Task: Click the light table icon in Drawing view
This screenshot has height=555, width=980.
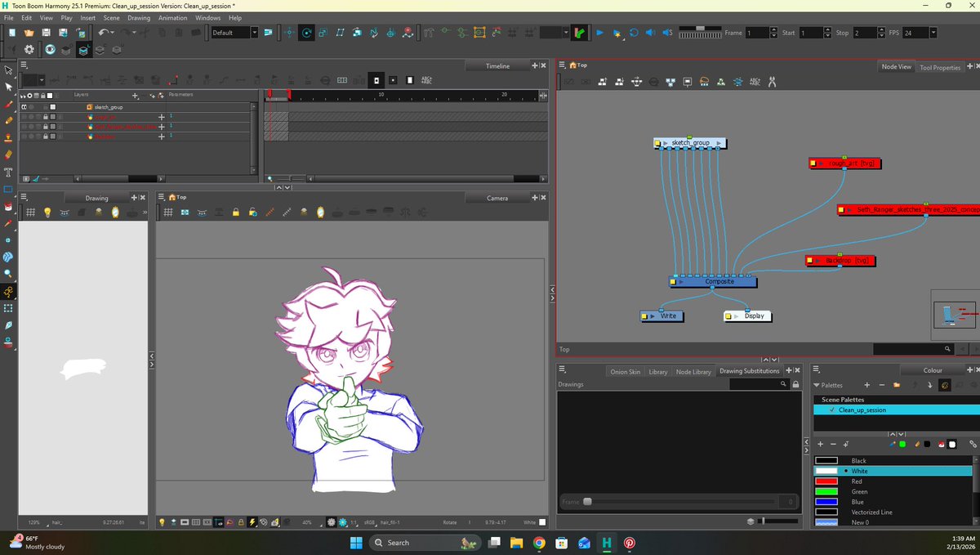Action: pos(47,213)
